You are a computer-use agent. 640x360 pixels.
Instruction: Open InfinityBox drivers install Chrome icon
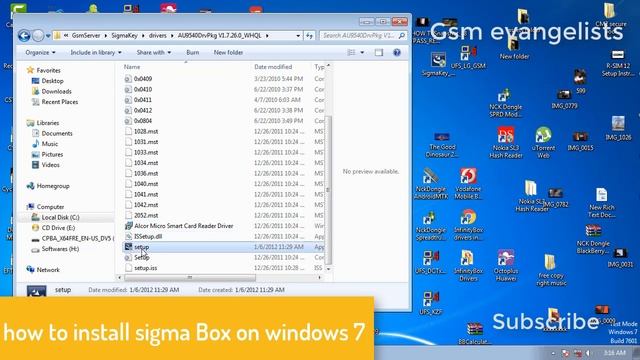tap(468, 225)
